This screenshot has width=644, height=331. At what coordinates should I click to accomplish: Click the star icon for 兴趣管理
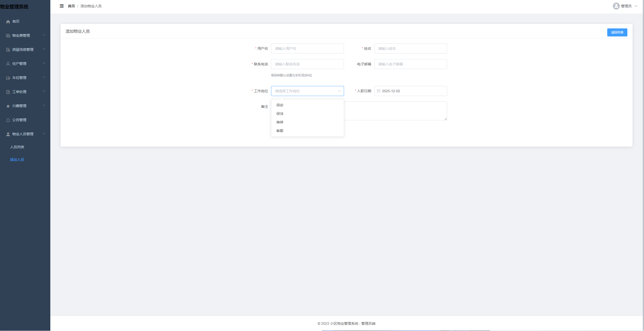pyautogui.click(x=8, y=106)
